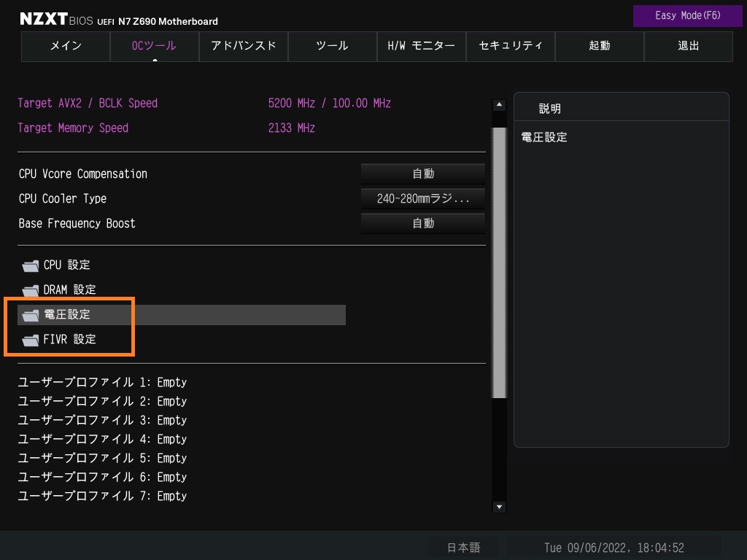
Task: Switch to the アドバンスド tab
Action: (244, 46)
